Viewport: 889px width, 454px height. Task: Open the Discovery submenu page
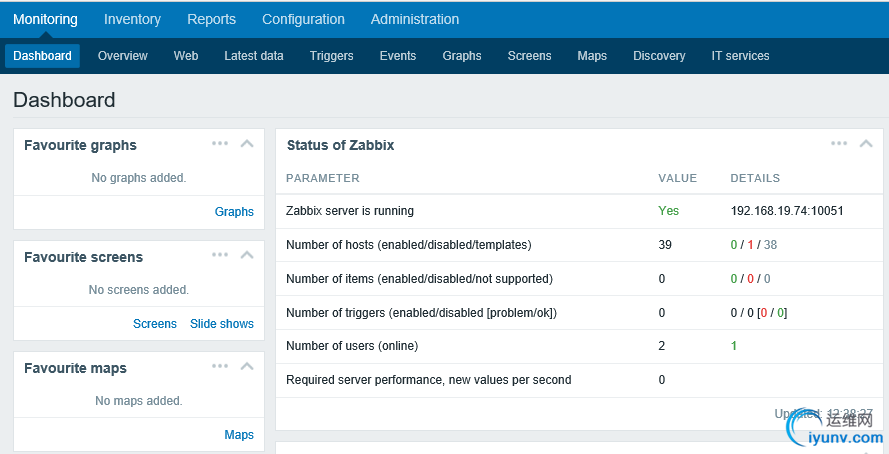click(x=659, y=56)
